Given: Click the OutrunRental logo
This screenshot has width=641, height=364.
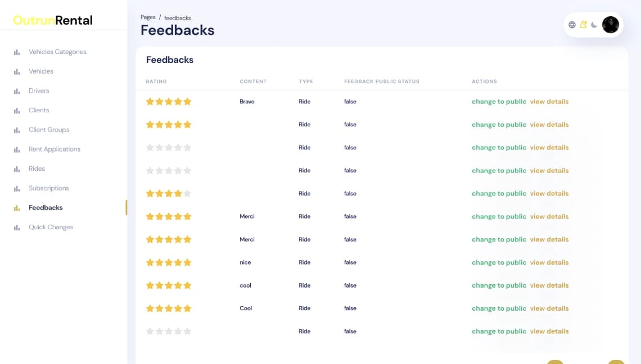Looking at the screenshot, I should tap(53, 20).
